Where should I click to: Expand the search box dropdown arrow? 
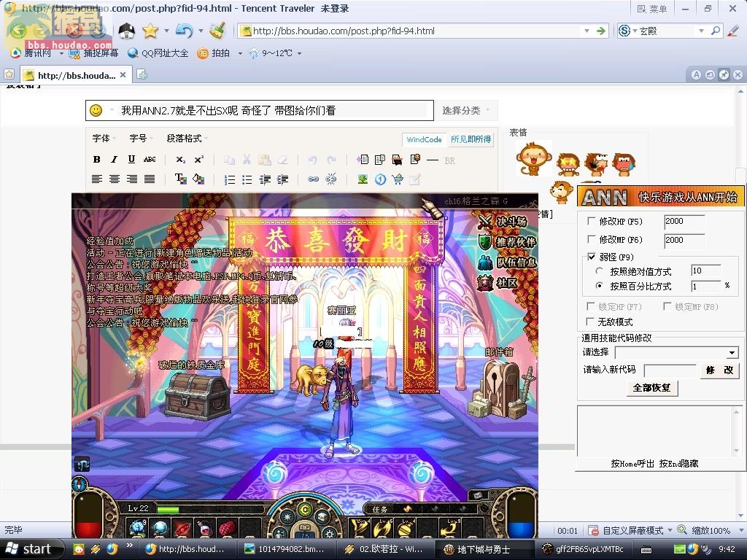[x=701, y=31]
